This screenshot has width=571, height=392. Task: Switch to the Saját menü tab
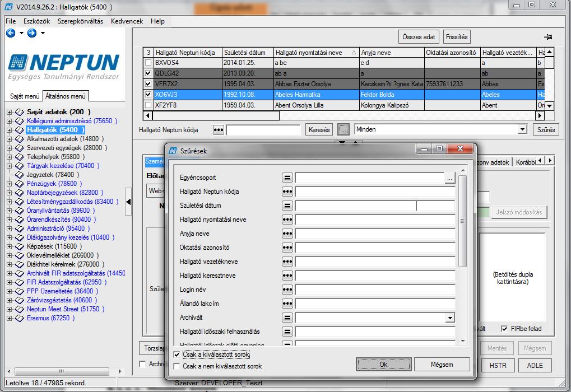click(25, 96)
